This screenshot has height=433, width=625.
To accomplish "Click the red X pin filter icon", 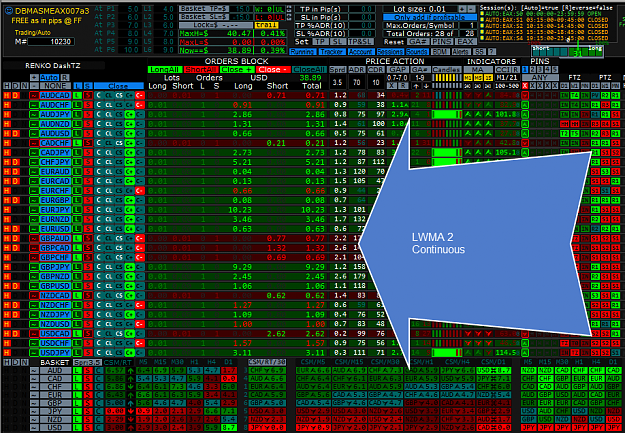I will 525,86.
